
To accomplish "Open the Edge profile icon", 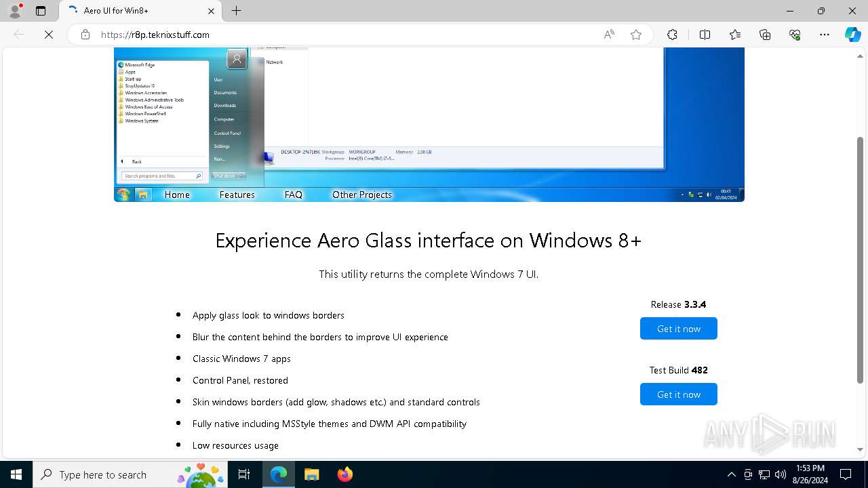I will pyautogui.click(x=15, y=11).
